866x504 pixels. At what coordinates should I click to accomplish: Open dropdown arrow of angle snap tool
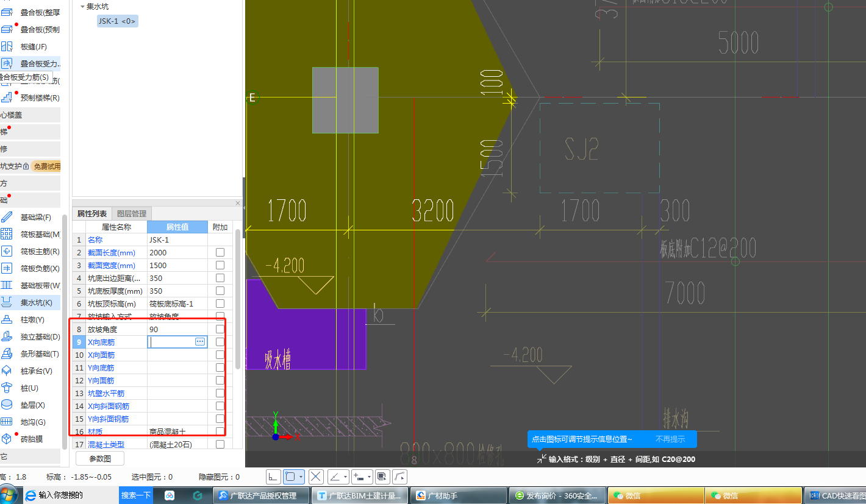(346, 477)
